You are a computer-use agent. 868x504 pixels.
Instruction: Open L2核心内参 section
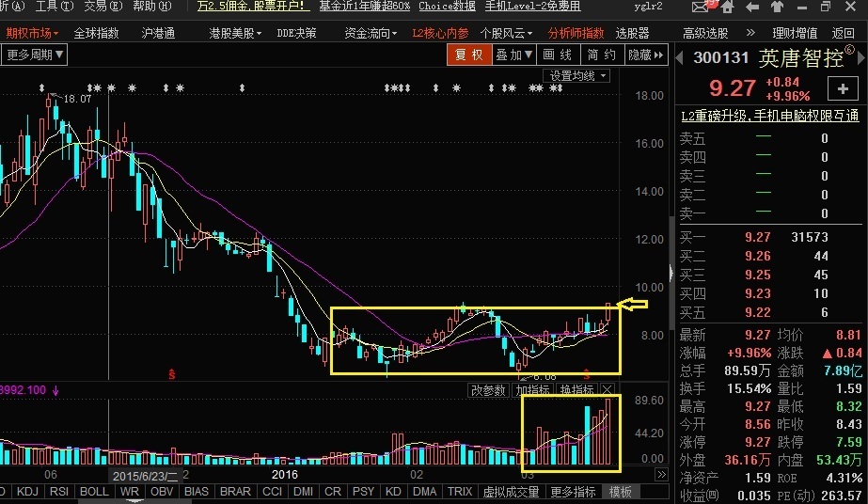[x=440, y=33]
